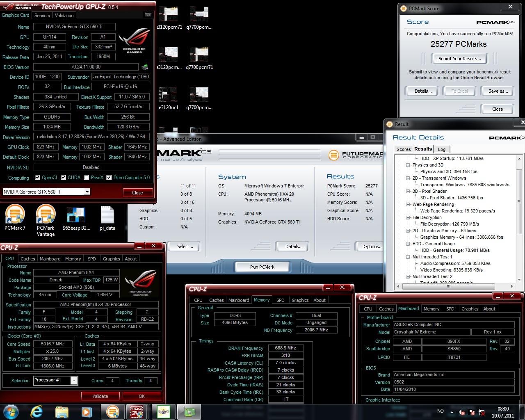Click the network tray icon
Viewport: 525px width, 420px height.
click(482, 412)
